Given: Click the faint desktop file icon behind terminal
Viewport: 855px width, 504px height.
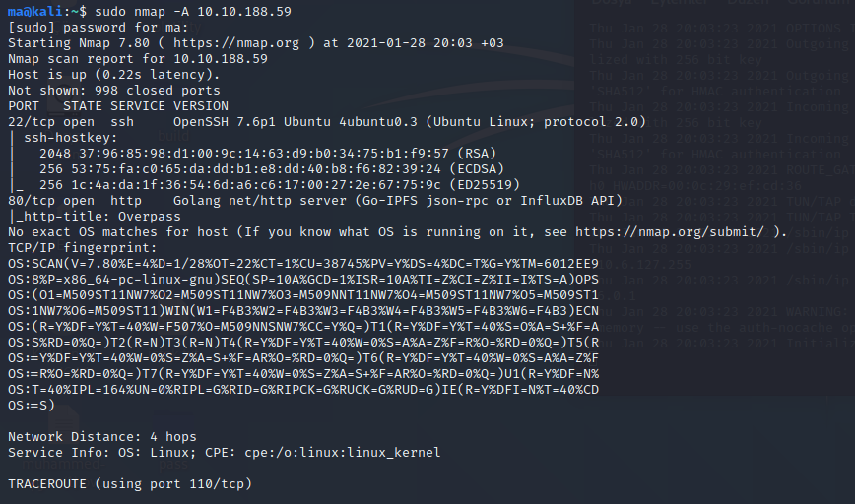Looking at the screenshot, I should (64, 422).
